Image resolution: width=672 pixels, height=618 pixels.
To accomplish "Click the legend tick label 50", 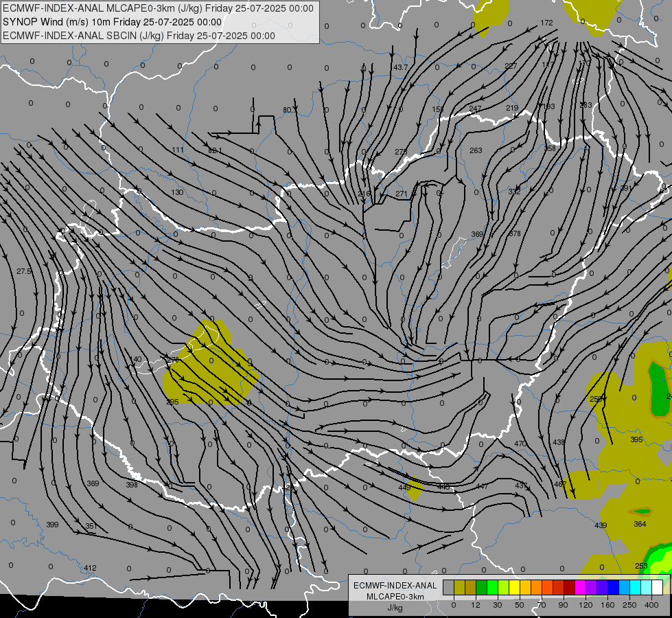I will coord(520,605).
